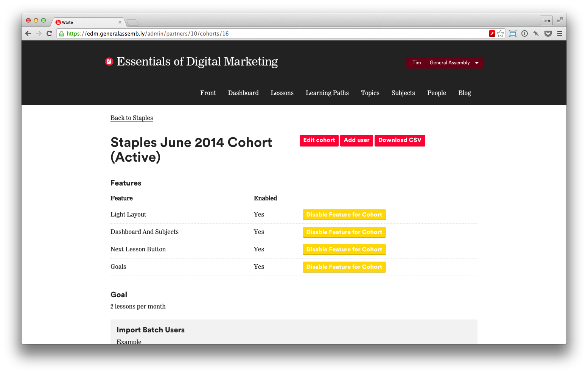Click the Next Lesson Button text

[138, 249]
